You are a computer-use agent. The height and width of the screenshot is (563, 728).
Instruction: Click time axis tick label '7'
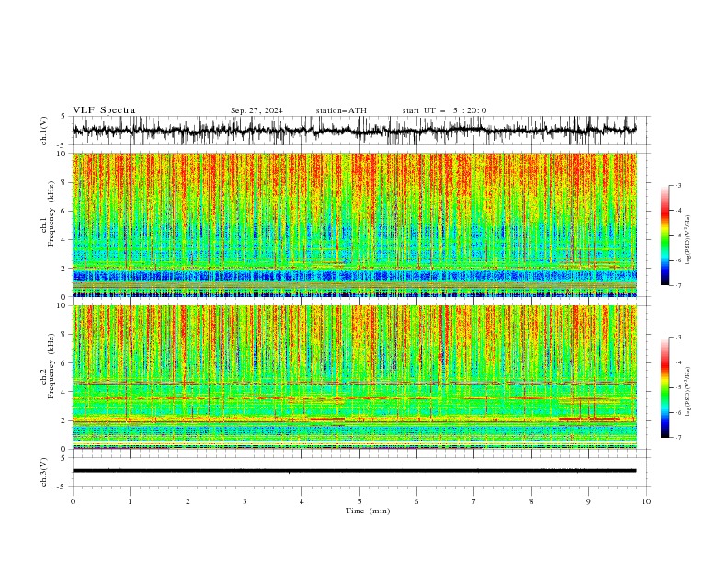(474, 501)
